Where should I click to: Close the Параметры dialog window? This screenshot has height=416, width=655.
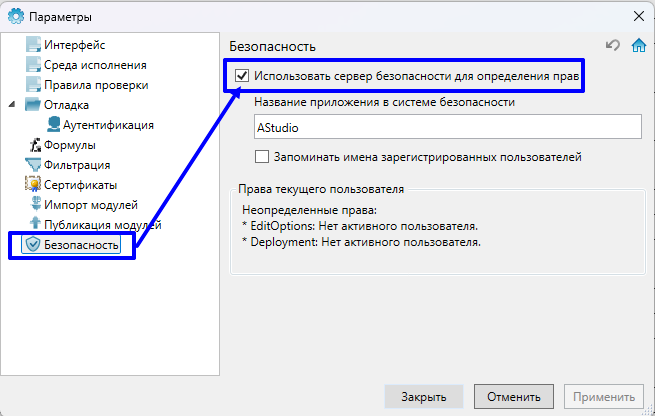[x=638, y=16]
